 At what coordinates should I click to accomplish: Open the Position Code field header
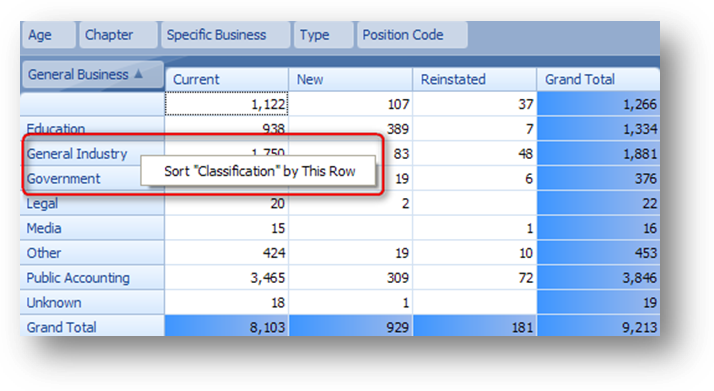point(412,35)
